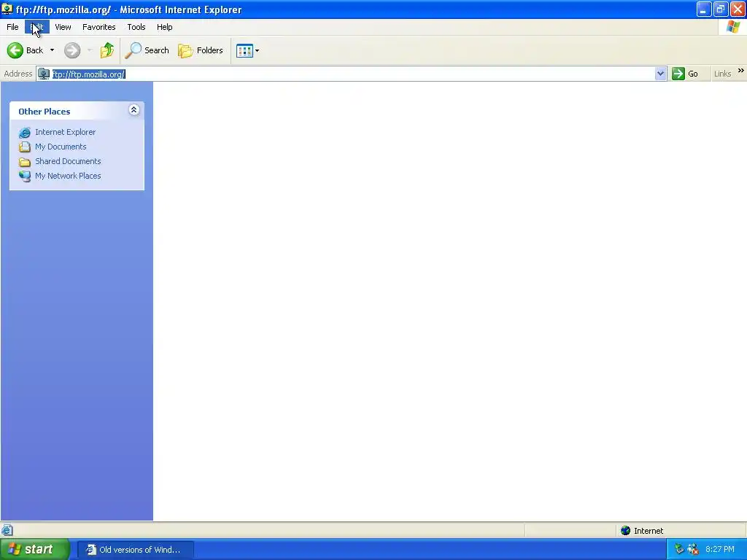Switch to Old versions of Wind... taskbar window
Screen dimensions: 747x560
click(x=135, y=550)
